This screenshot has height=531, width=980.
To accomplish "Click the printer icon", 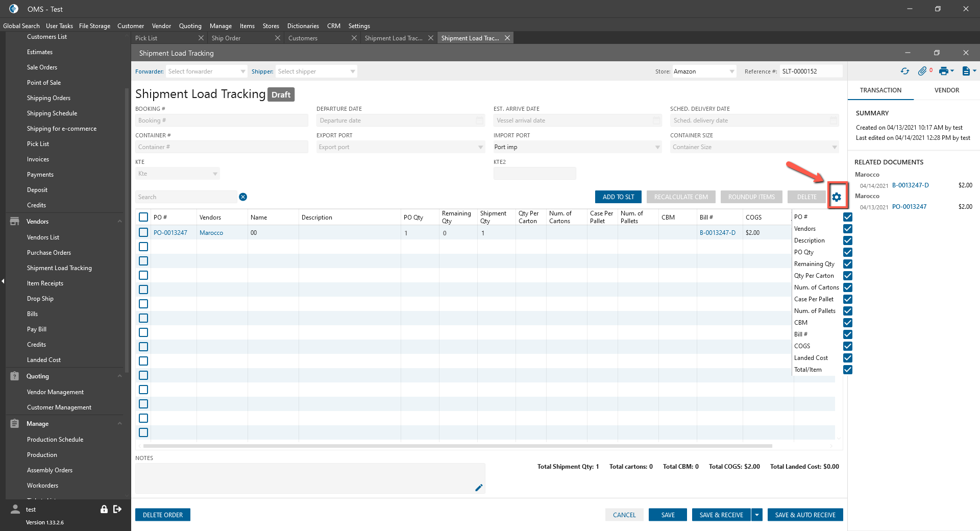I will (x=944, y=71).
